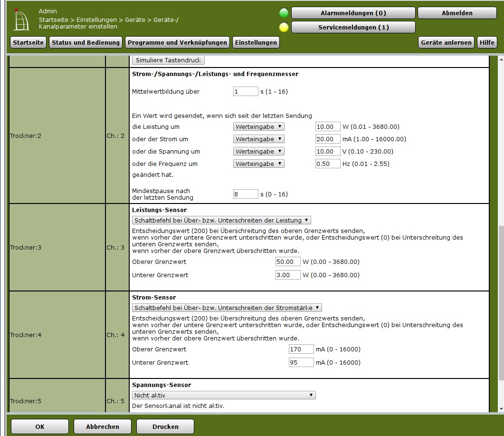This screenshot has height=436, width=504.
Task: Edit Strom change value 20.00 mA
Action: [x=328, y=139]
